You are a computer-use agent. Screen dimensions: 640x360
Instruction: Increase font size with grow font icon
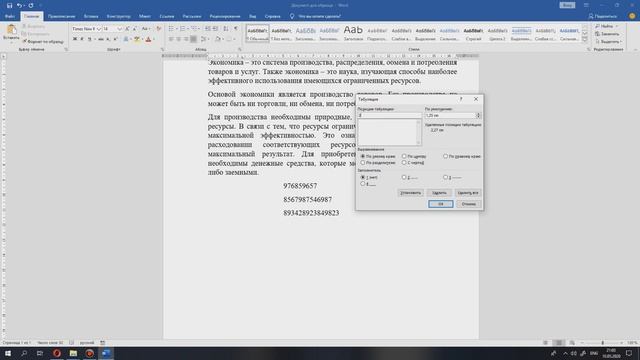point(127,29)
